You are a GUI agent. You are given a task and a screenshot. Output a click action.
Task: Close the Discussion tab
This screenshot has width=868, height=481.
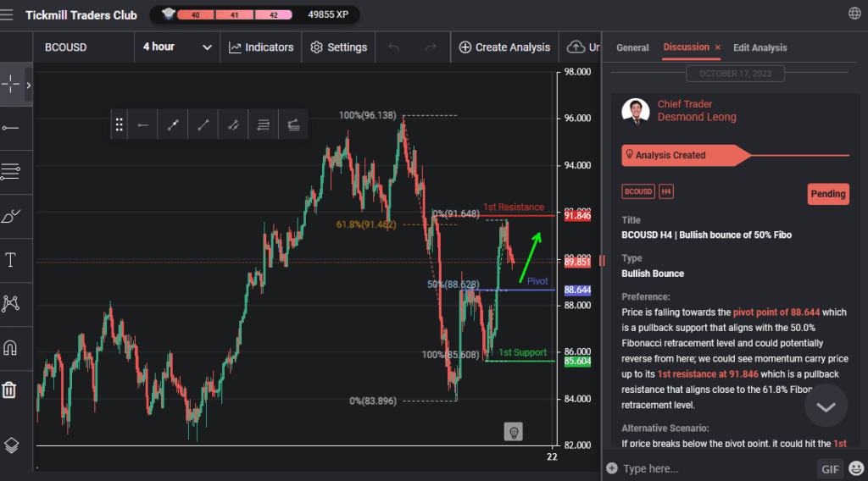coord(718,47)
